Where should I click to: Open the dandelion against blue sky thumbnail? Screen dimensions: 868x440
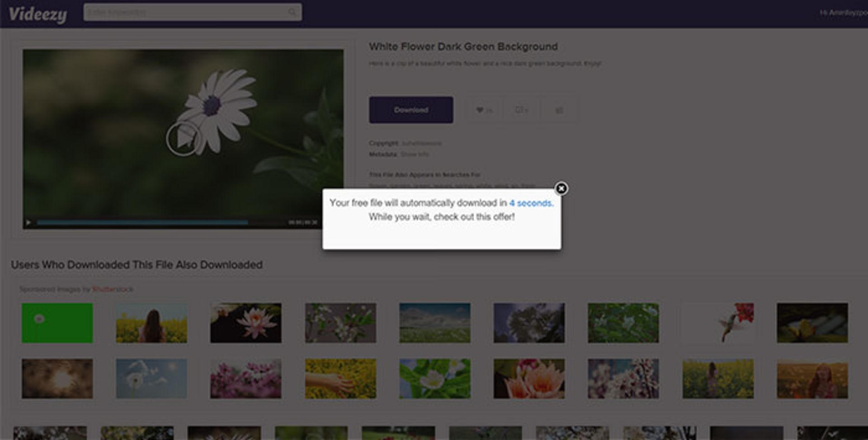[151, 379]
